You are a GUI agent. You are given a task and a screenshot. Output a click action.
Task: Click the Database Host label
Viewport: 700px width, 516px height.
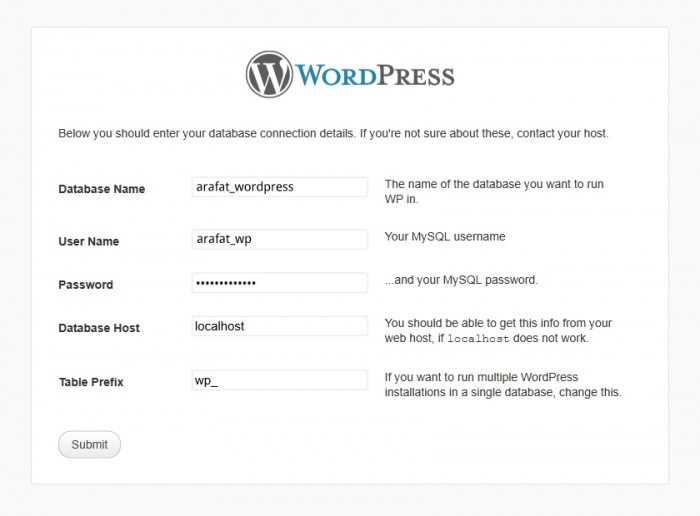point(99,328)
